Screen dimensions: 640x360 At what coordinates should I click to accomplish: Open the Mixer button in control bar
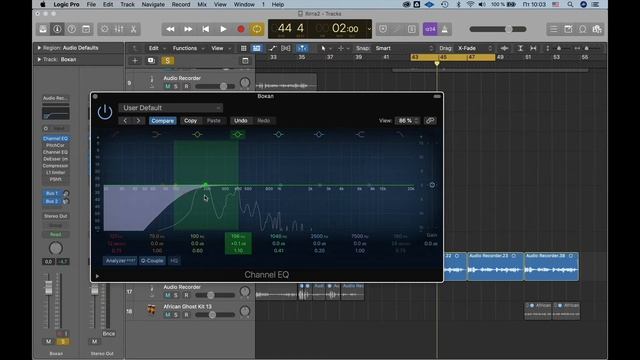click(x=119, y=29)
